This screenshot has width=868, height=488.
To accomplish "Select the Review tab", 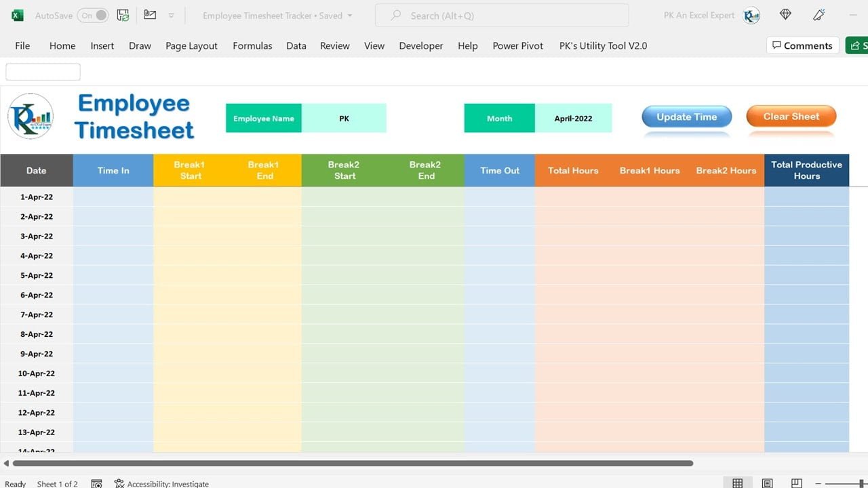I will [x=335, y=45].
